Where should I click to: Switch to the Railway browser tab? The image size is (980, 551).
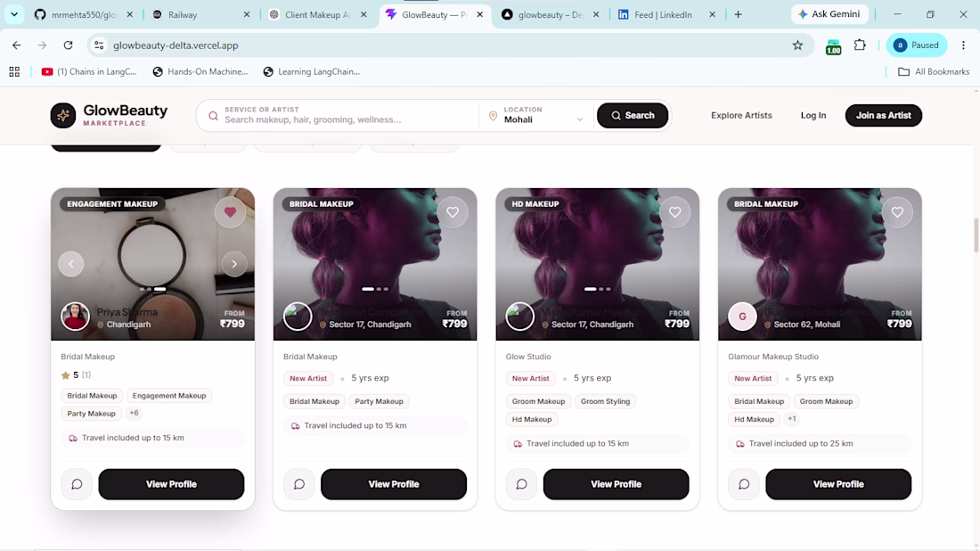coord(200,14)
